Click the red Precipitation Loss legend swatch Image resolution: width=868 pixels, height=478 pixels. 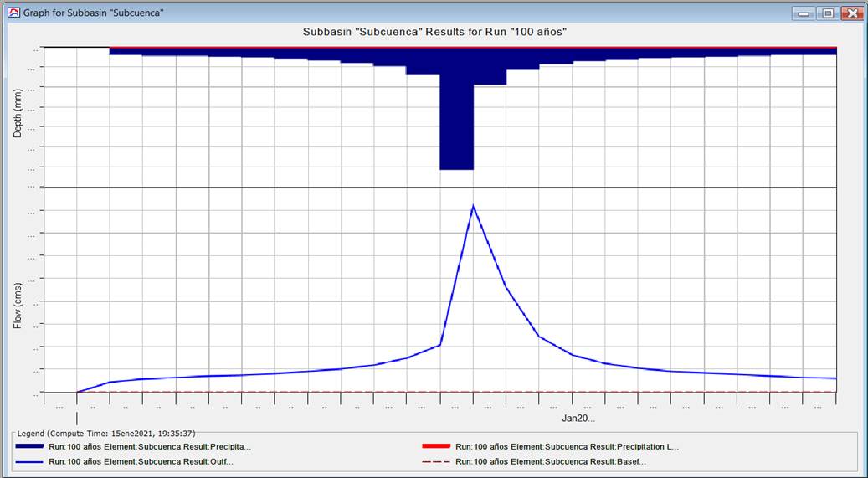[x=437, y=447]
